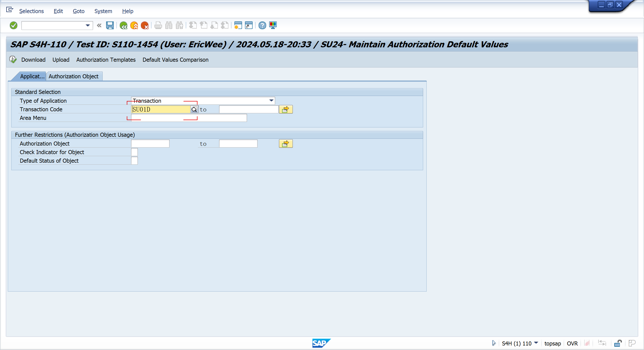Expand the S4H (1) 110 system info dropdown
644x350 pixels.
[x=536, y=343]
